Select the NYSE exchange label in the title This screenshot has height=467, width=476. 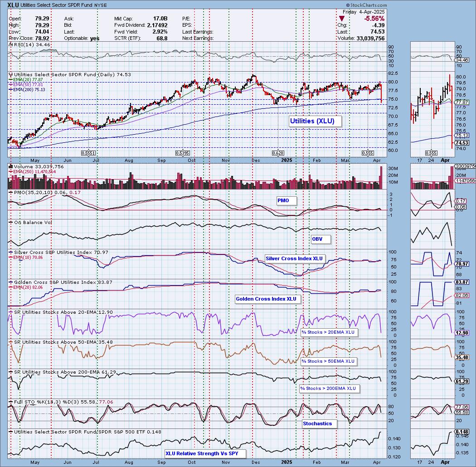(x=101, y=5)
